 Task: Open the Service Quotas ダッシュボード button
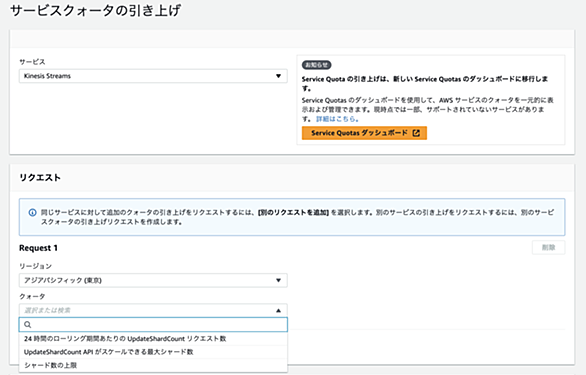pyautogui.click(x=364, y=133)
